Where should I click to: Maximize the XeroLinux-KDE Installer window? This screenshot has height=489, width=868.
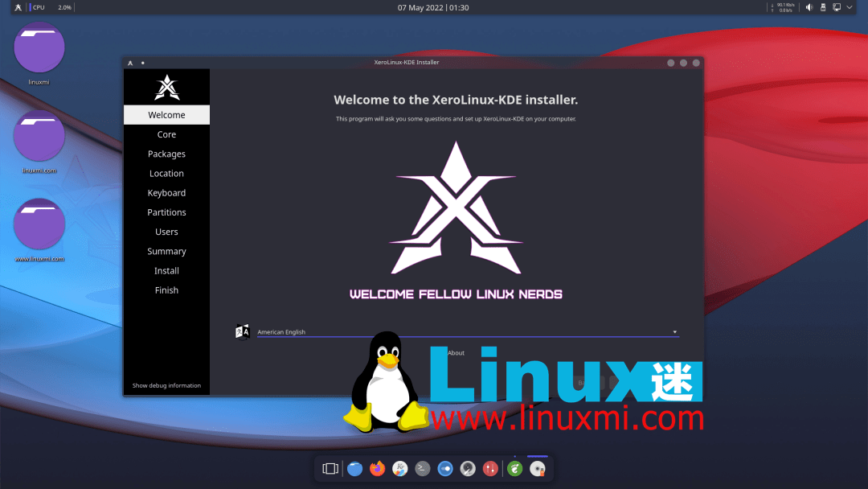pyautogui.click(x=684, y=63)
